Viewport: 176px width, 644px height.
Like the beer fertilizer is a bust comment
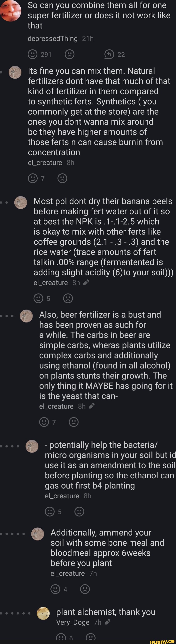click(x=44, y=422)
